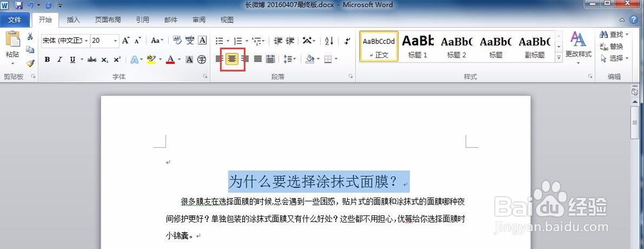
Task: Toggle Justify paragraph alignment
Action: [x=258, y=59]
